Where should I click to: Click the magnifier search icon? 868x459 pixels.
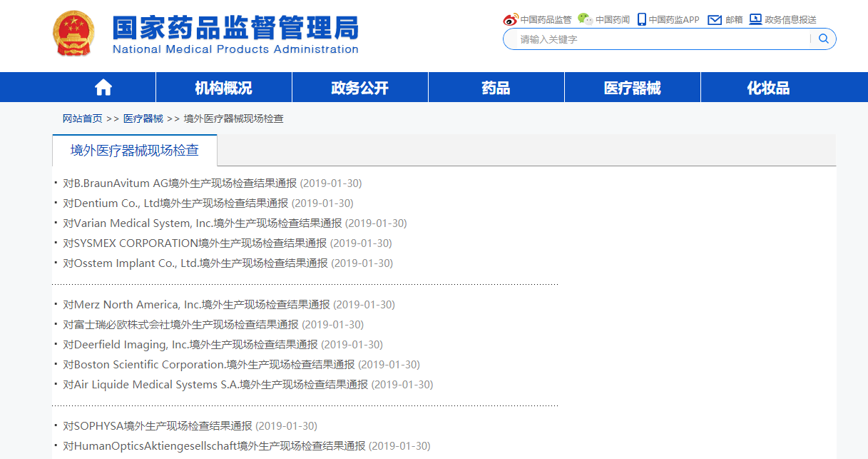tap(823, 39)
